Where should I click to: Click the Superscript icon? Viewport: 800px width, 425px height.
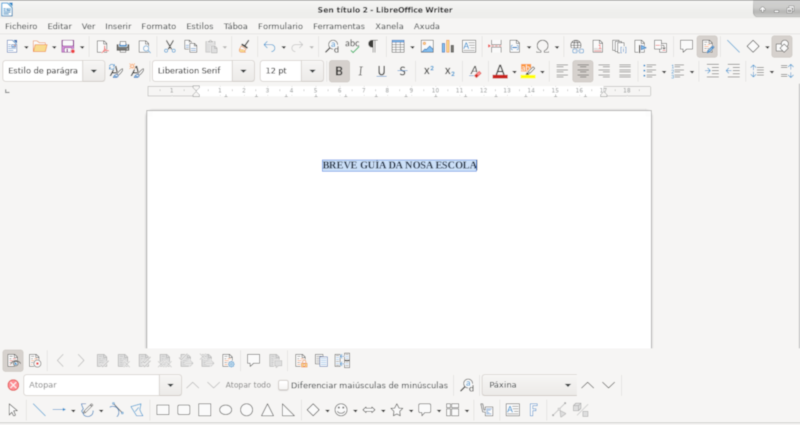[428, 71]
